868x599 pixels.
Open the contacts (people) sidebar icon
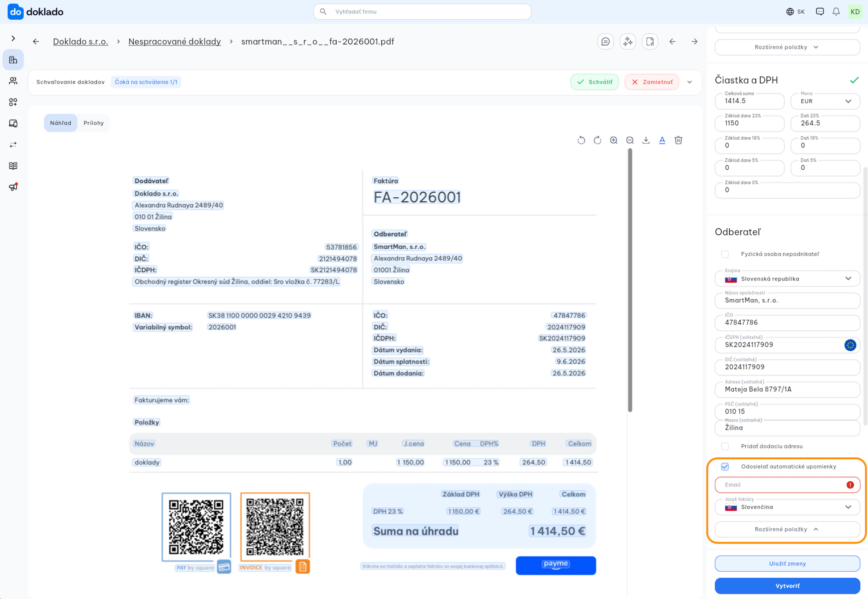tap(13, 81)
